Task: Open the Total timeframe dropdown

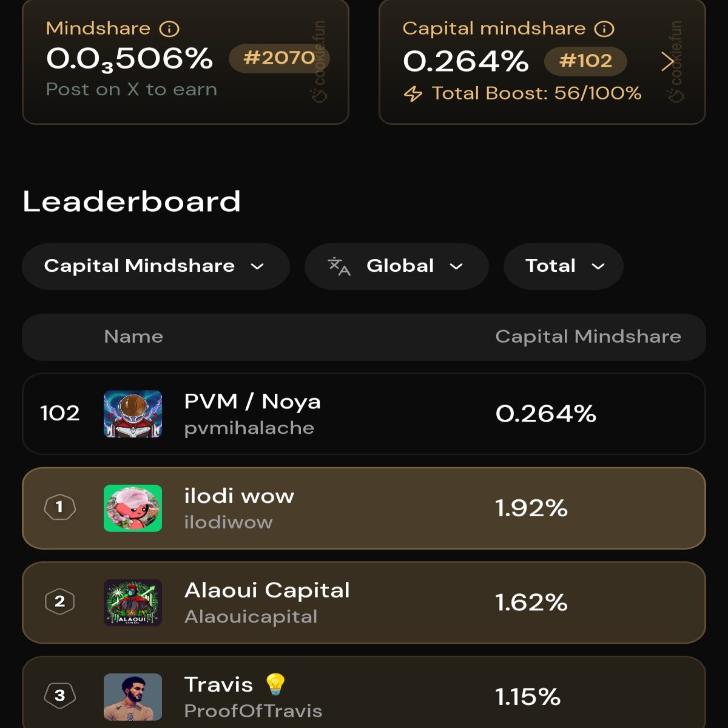Action: tap(564, 266)
